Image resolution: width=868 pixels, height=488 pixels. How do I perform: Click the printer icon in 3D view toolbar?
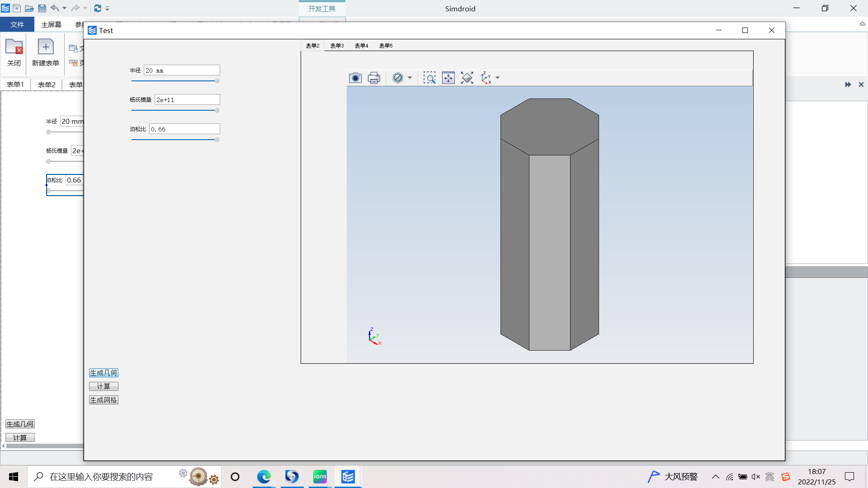tap(374, 78)
